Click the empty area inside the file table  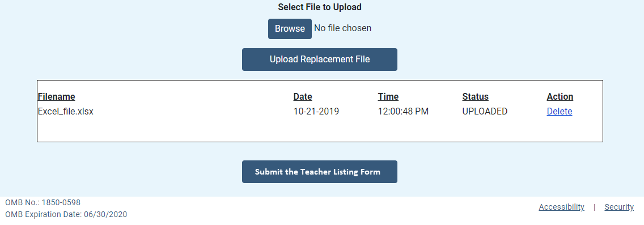coord(320,130)
